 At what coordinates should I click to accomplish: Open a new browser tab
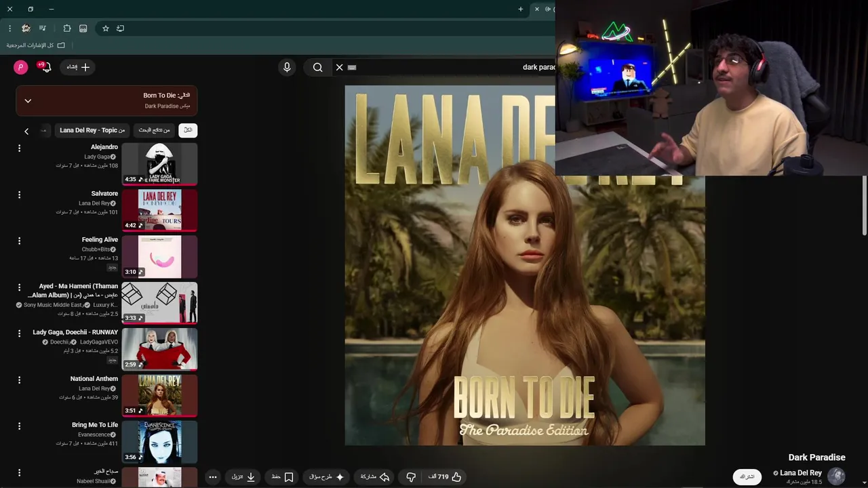click(521, 9)
